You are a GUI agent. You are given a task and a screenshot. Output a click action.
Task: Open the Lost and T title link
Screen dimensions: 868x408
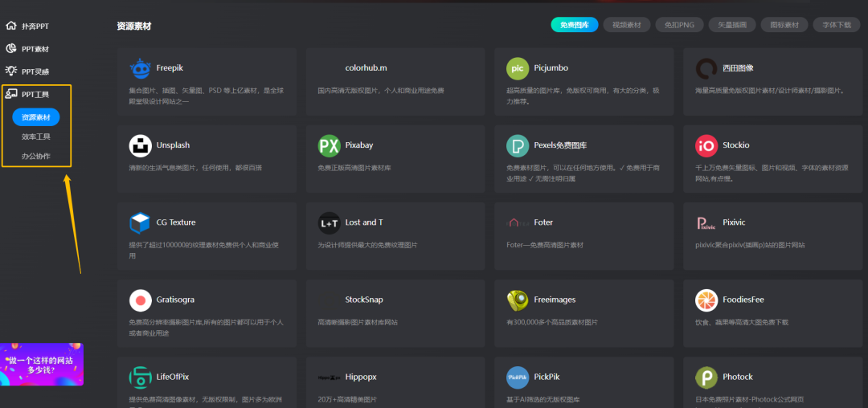(x=364, y=222)
